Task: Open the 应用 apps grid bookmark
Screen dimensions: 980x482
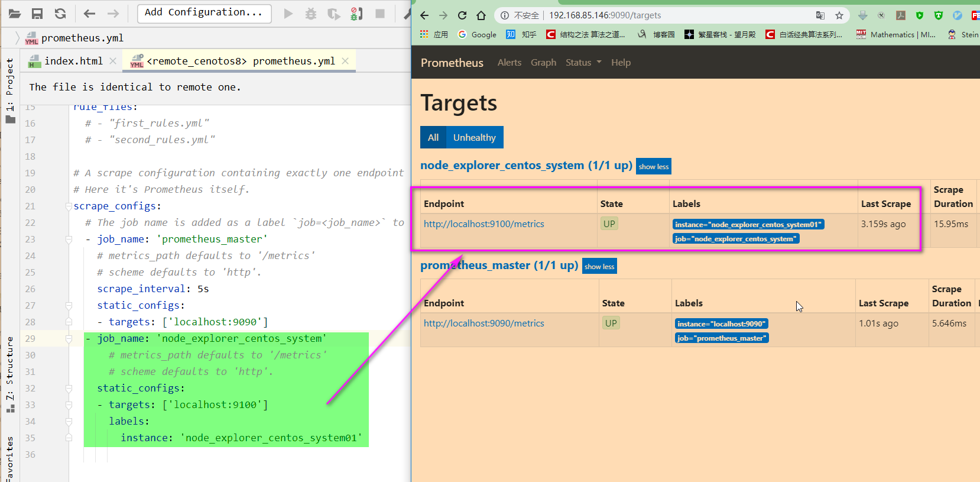Action: [x=434, y=34]
